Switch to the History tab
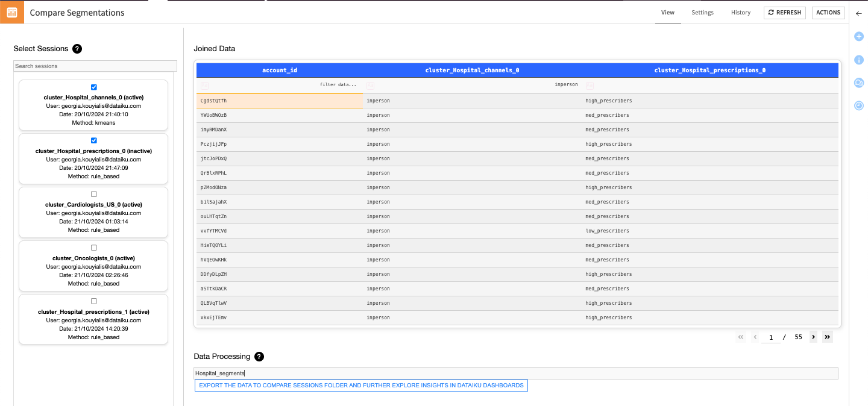Screen dimensions: 868x406 click(x=741, y=13)
